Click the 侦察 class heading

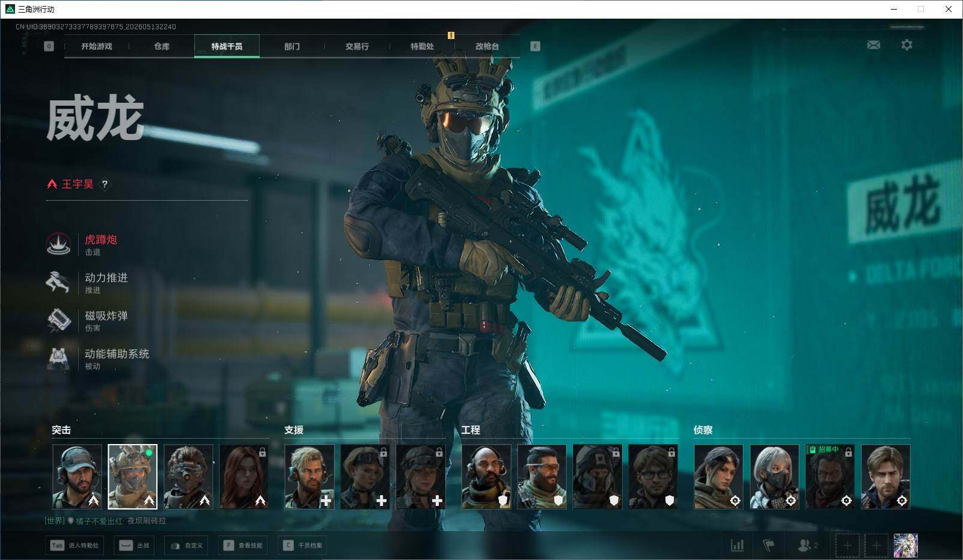703,430
